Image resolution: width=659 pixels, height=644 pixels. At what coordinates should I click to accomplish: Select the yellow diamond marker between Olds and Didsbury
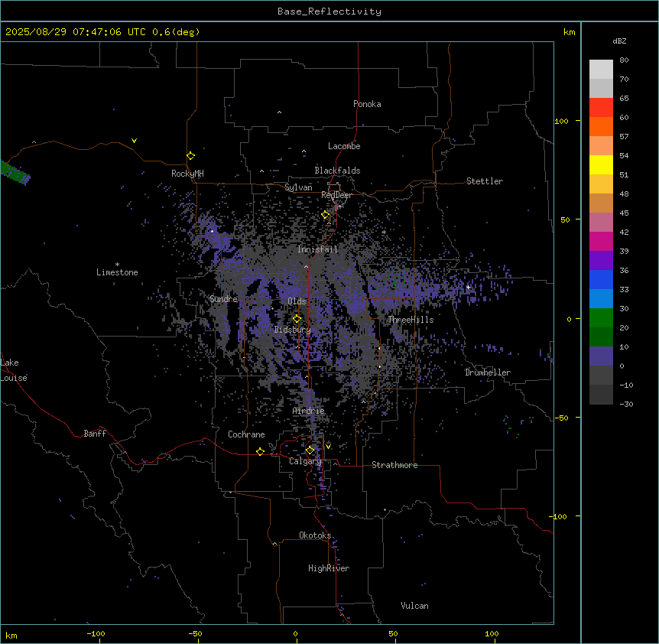(297, 319)
